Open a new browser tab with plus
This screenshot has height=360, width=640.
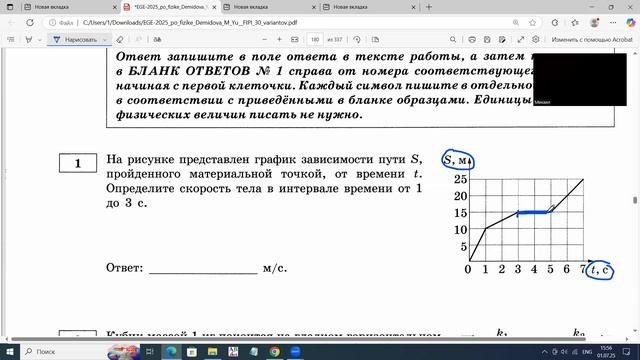point(429,7)
